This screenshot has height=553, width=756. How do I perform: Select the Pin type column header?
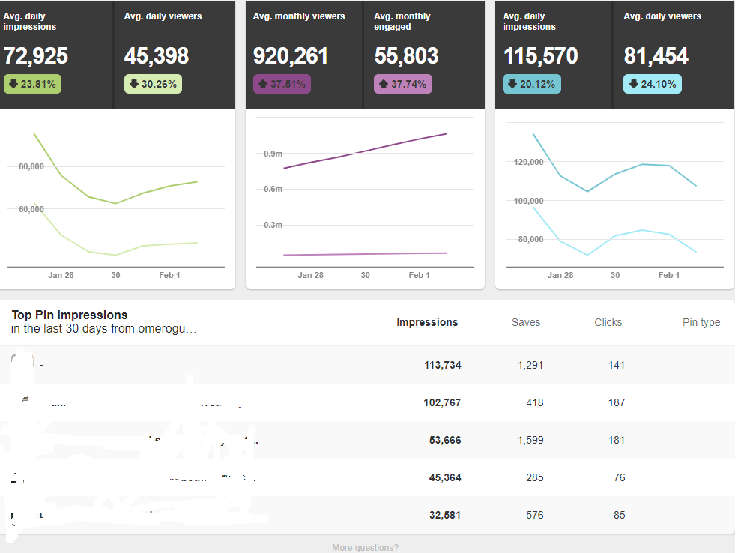(701, 322)
